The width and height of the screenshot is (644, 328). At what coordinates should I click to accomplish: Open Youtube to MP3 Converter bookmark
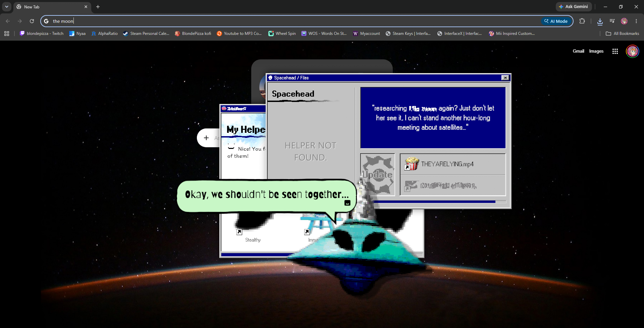coord(239,34)
